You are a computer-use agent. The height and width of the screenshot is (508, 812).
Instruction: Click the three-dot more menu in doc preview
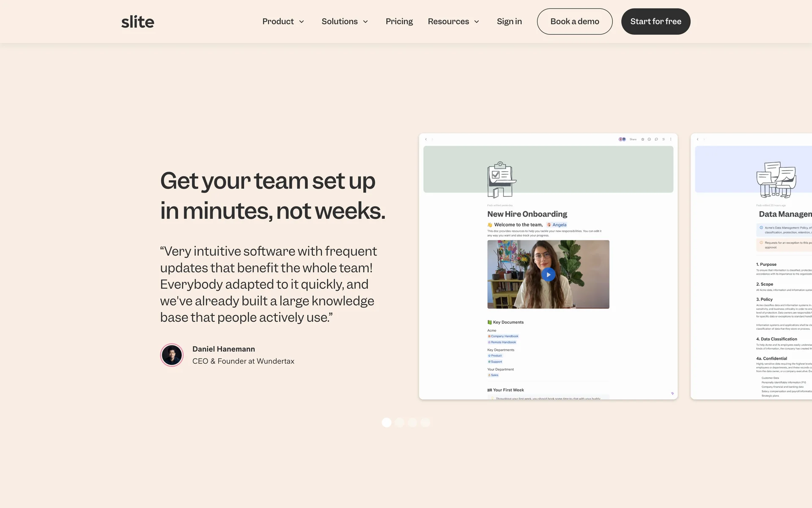click(x=671, y=139)
